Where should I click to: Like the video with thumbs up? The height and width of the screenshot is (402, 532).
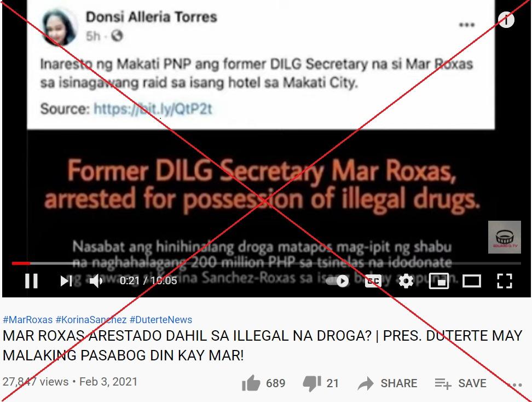263,383
